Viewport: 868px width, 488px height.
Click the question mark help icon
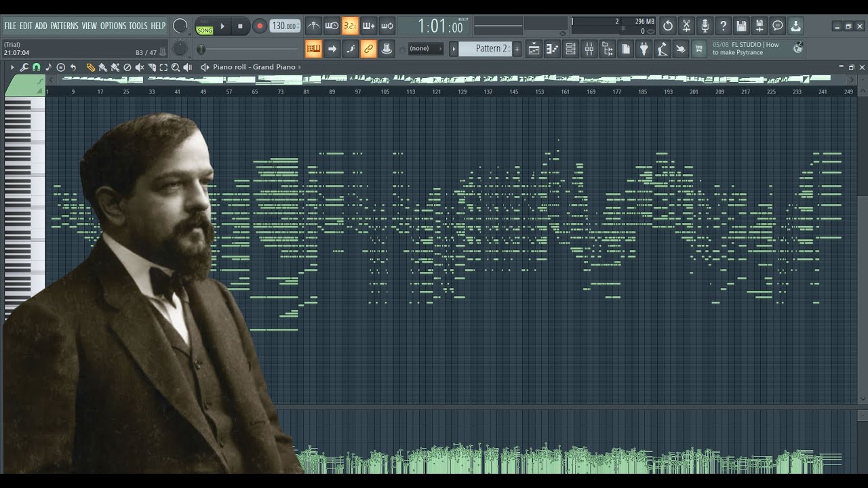click(x=723, y=26)
